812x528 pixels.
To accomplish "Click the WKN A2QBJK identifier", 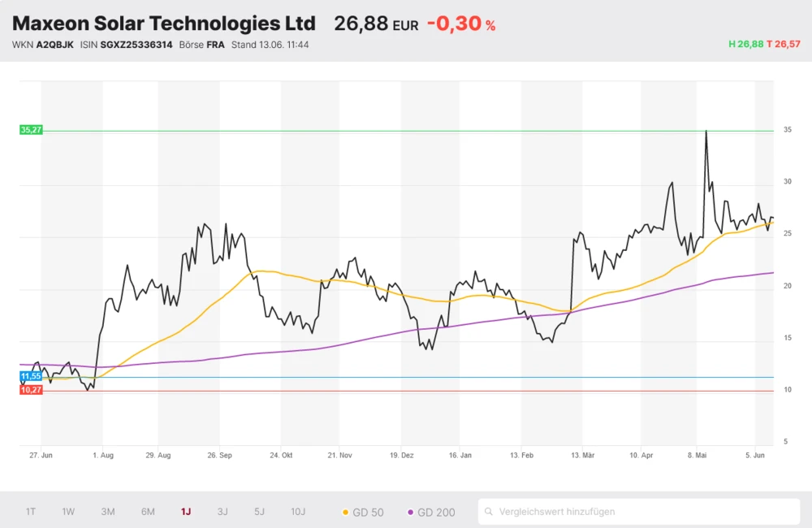I will tap(54, 45).
